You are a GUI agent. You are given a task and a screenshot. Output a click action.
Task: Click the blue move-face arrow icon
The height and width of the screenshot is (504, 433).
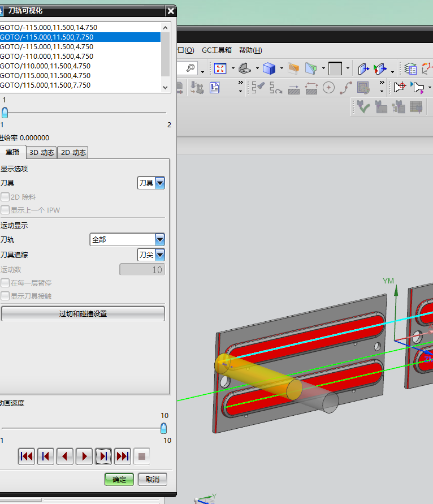coord(363,68)
